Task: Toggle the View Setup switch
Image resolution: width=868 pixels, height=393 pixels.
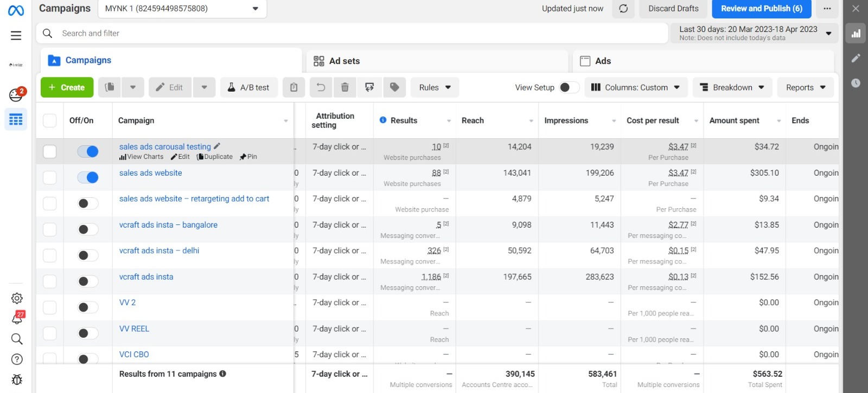Action: pyautogui.click(x=568, y=87)
